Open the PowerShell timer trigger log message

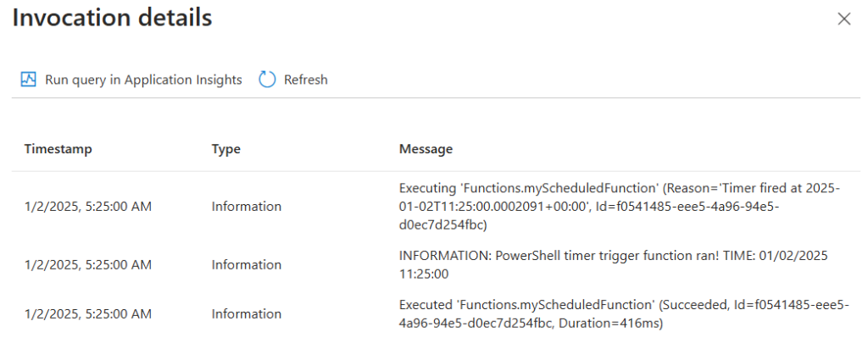point(614,265)
